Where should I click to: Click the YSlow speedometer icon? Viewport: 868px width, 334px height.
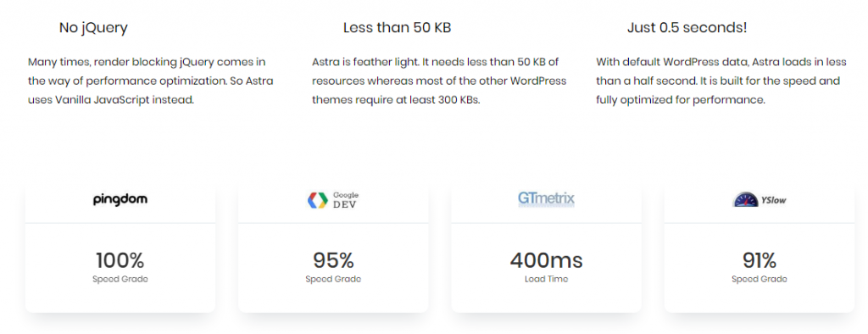coord(746,200)
